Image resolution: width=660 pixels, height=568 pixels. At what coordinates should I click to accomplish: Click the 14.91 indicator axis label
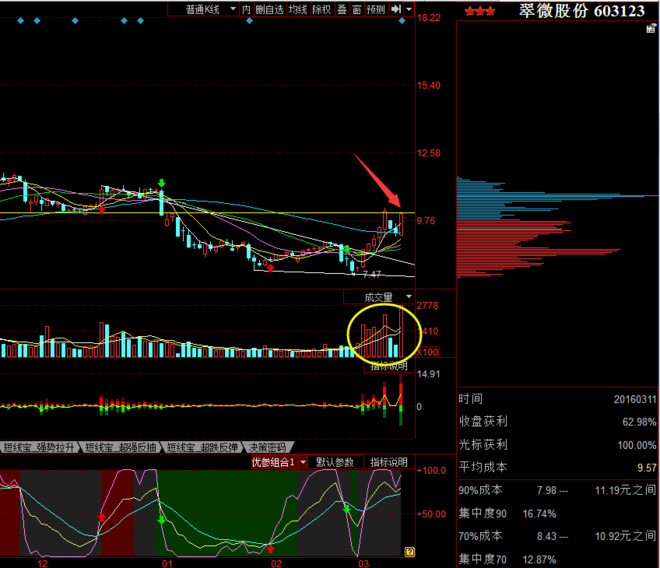coord(428,374)
